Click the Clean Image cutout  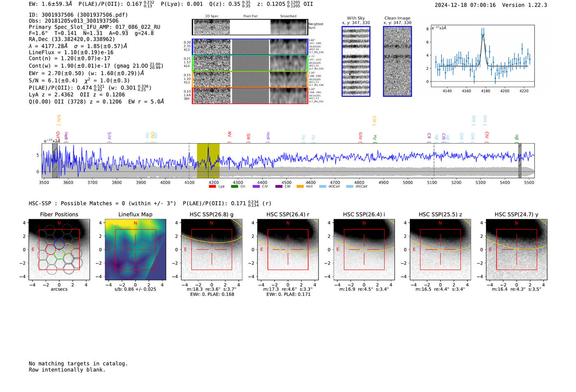(397, 61)
